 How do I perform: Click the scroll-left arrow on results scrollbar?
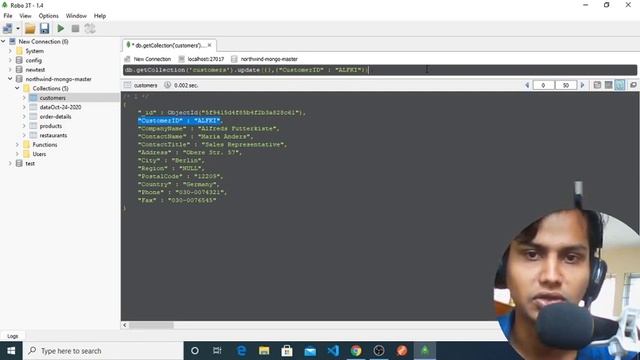(125, 325)
